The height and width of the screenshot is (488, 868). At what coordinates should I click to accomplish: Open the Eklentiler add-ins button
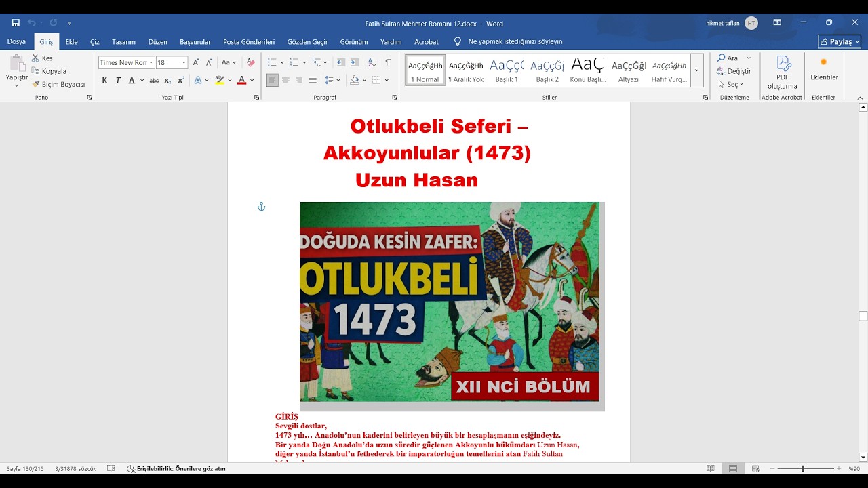click(x=824, y=68)
